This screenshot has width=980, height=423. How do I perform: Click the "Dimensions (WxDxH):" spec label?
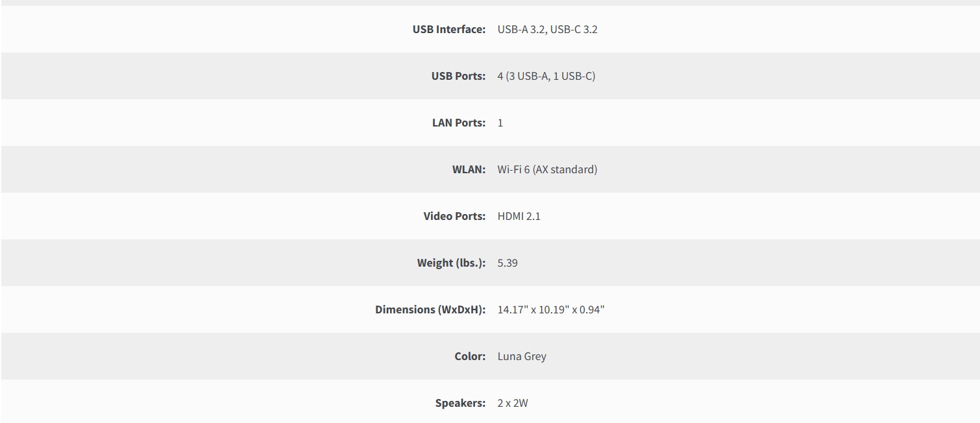[430, 309]
